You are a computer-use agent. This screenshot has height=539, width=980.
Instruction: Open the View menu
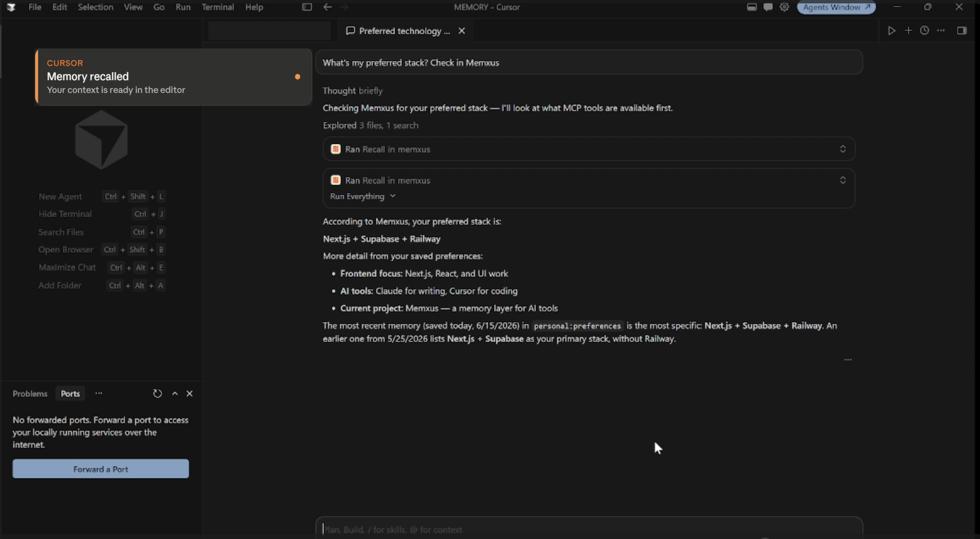[x=133, y=7]
